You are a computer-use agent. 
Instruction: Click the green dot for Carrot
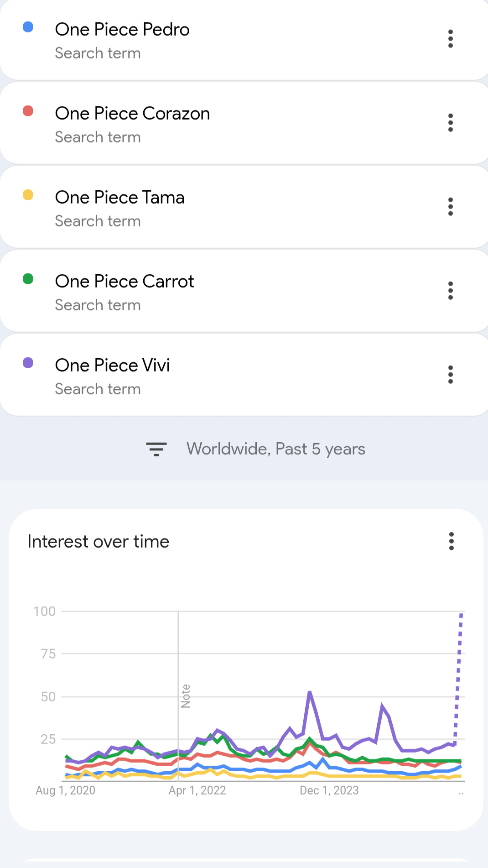28,279
